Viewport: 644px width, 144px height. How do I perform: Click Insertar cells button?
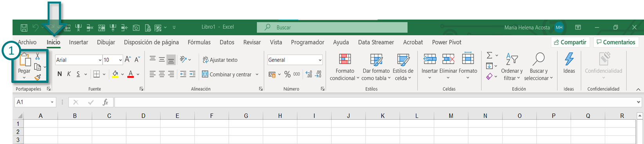pos(430,66)
